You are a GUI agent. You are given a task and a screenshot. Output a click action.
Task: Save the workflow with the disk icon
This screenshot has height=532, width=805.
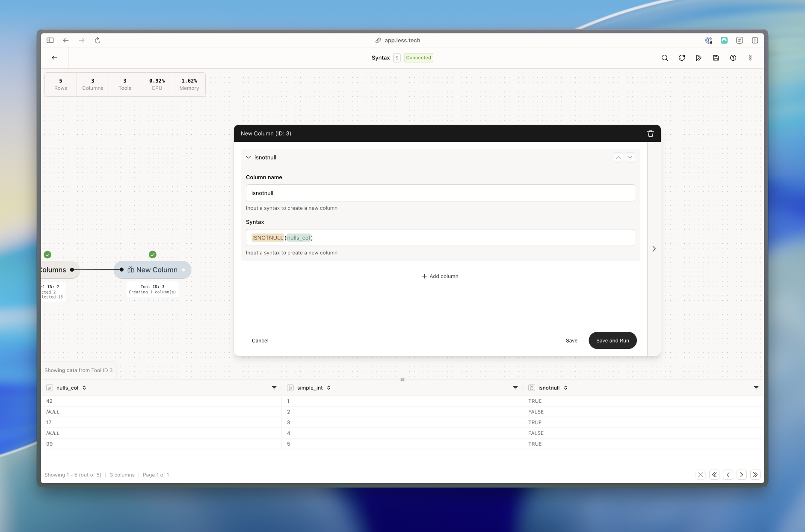tap(716, 58)
